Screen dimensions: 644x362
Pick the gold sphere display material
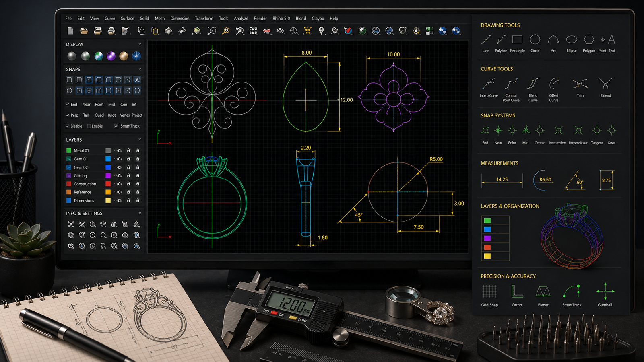(124, 56)
